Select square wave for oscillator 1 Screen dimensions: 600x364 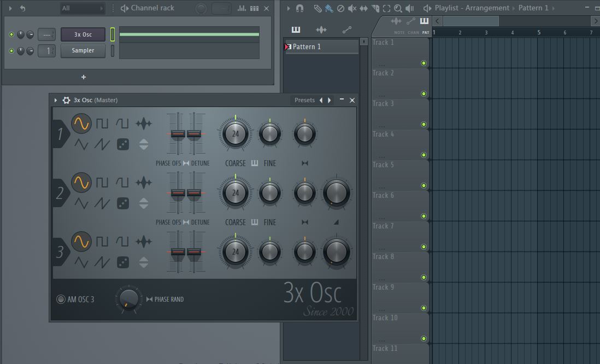102,124
